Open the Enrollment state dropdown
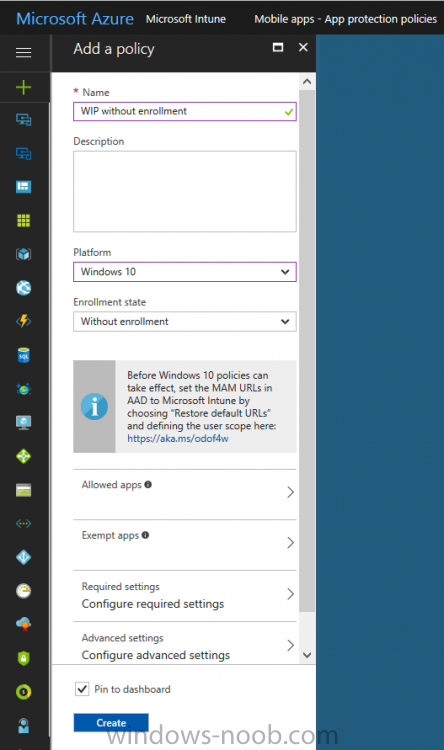 tap(185, 321)
